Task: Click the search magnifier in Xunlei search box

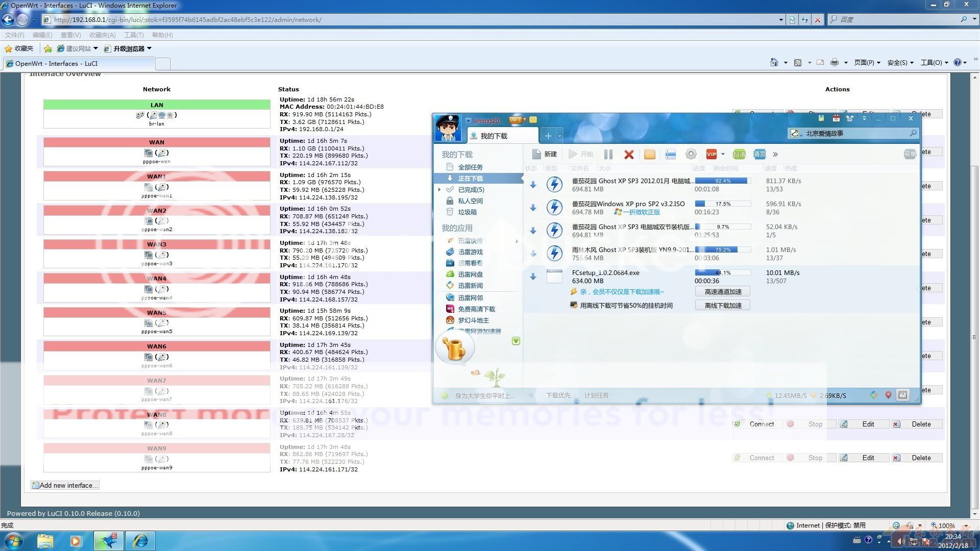Action: (x=913, y=133)
